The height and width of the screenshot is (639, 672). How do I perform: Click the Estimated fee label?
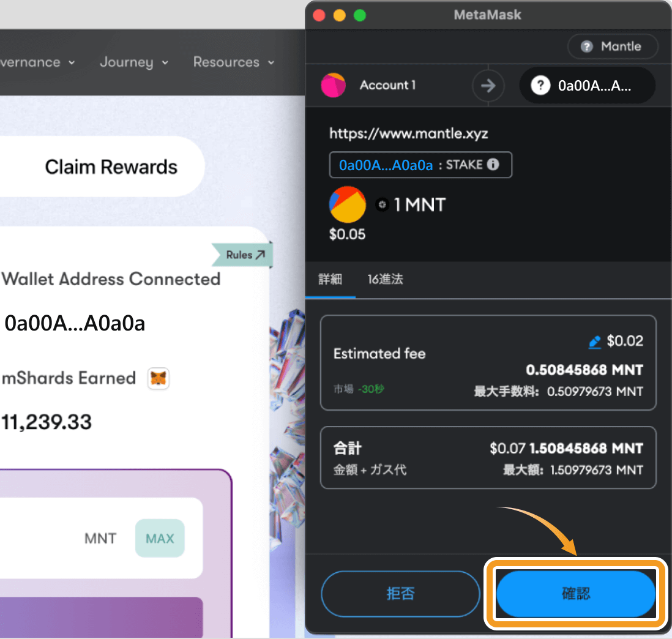[379, 354]
